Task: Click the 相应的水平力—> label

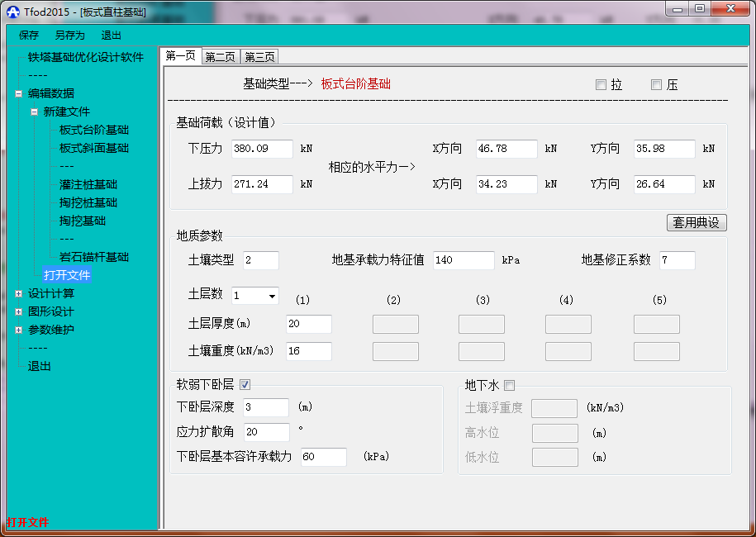Action: click(x=372, y=167)
